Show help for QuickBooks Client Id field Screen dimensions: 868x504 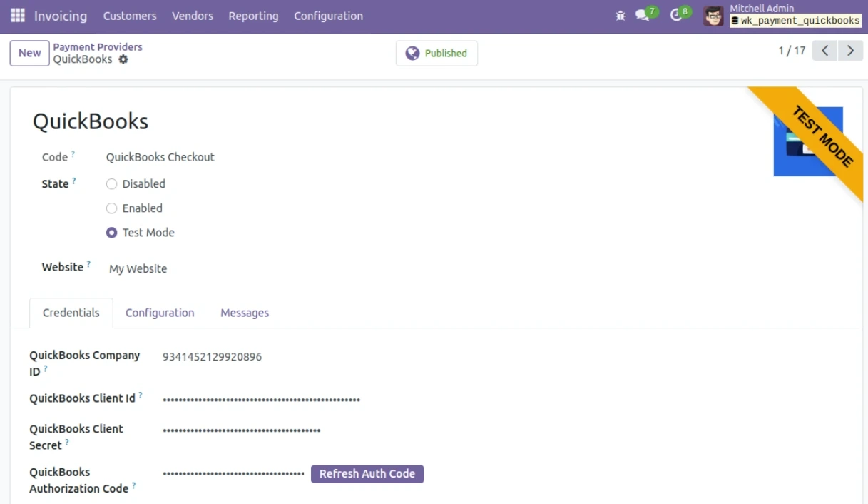(x=142, y=394)
